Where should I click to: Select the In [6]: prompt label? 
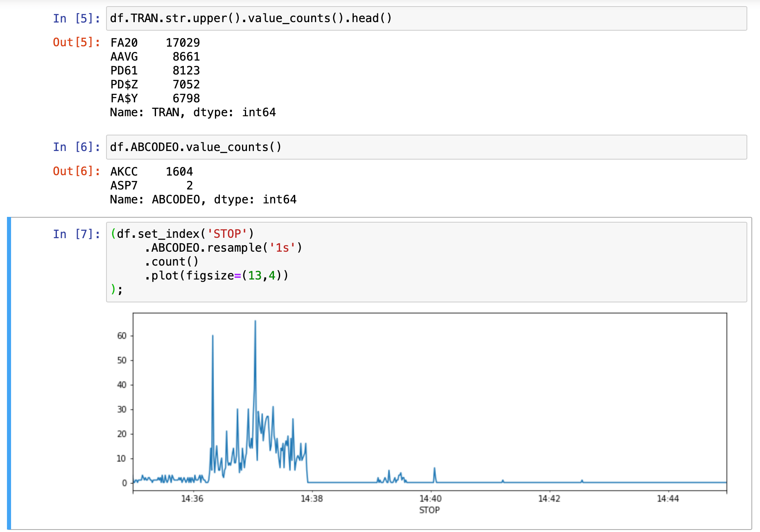[x=77, y=147]
